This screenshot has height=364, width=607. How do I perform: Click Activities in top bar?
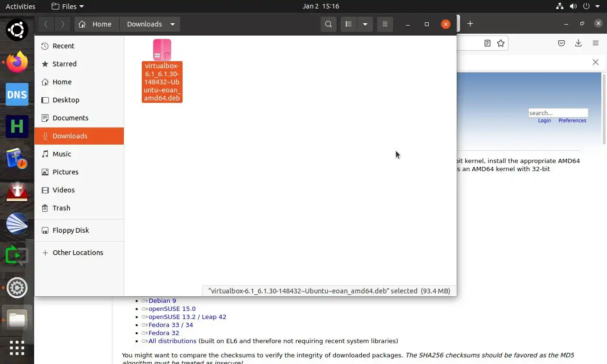[x=20, y=6]
